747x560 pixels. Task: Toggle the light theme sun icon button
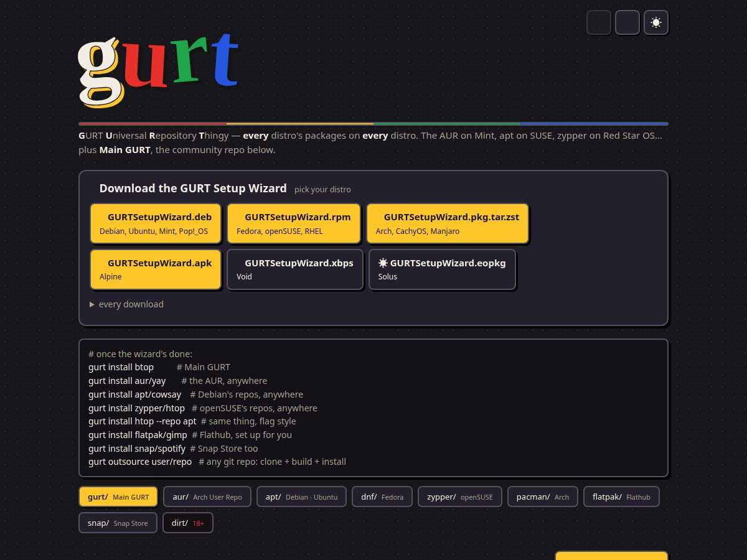click(656, 22)
